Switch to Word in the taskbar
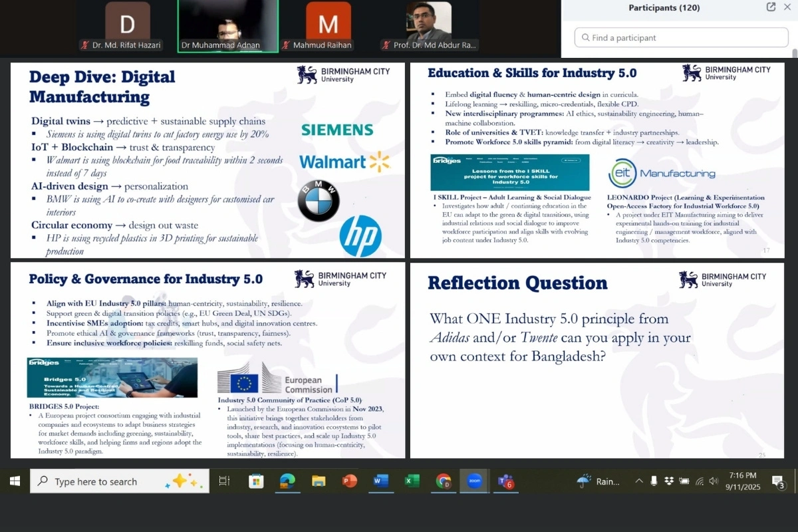 [381, 481]
